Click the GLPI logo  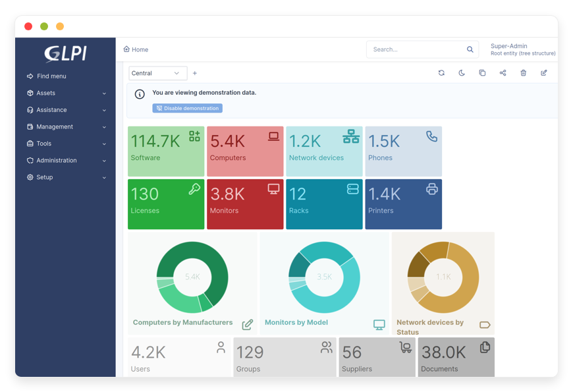tap(65, 54)
